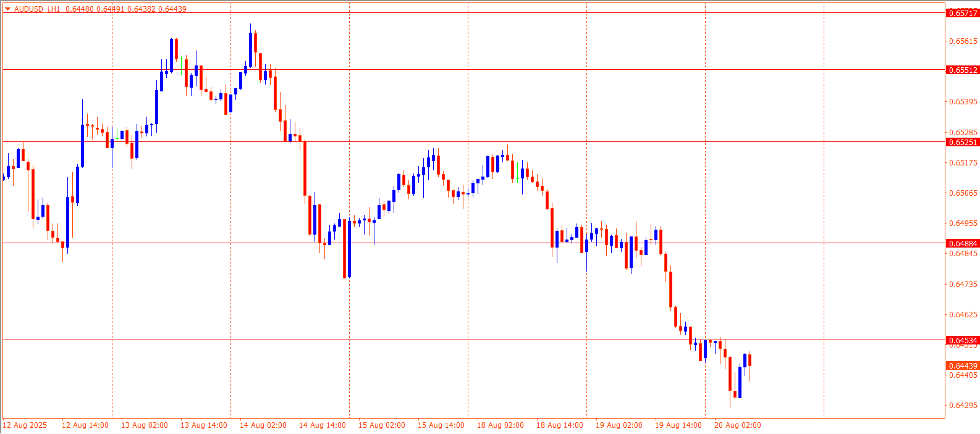Click the 0.64845 price axis value
This screenshot has width=980, height=434.
963,254
